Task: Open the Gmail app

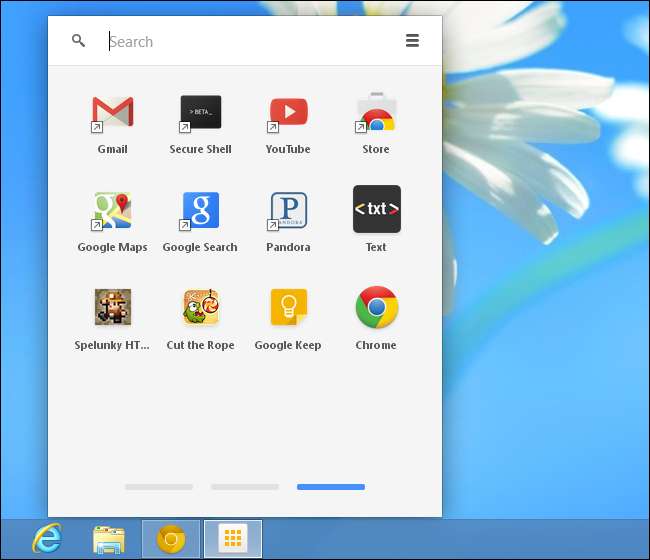Action: pos(112,112)
